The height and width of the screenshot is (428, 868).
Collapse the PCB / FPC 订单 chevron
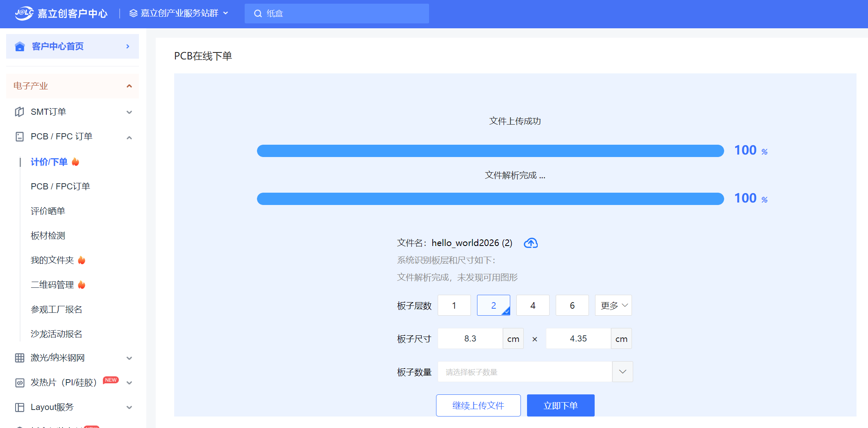coord(129,138)
